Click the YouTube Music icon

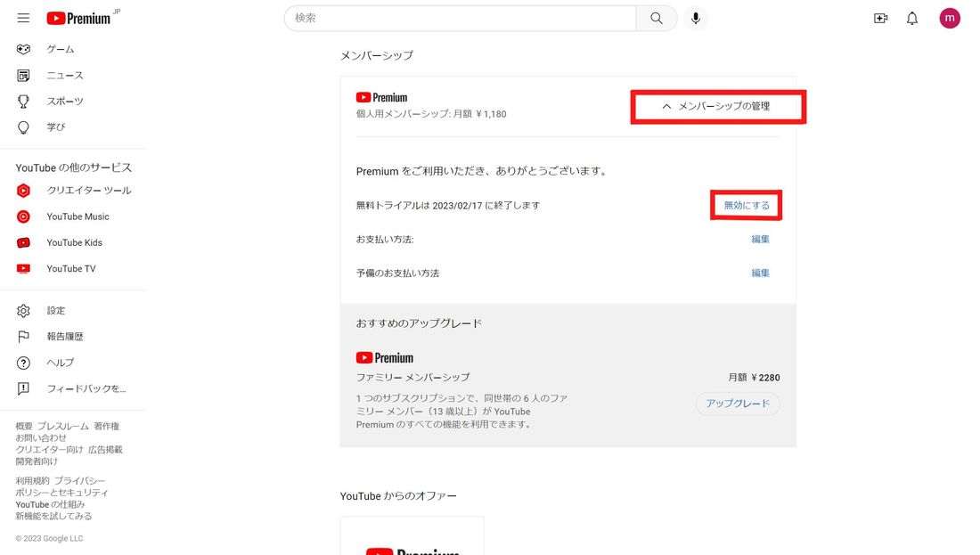(23, 216)
